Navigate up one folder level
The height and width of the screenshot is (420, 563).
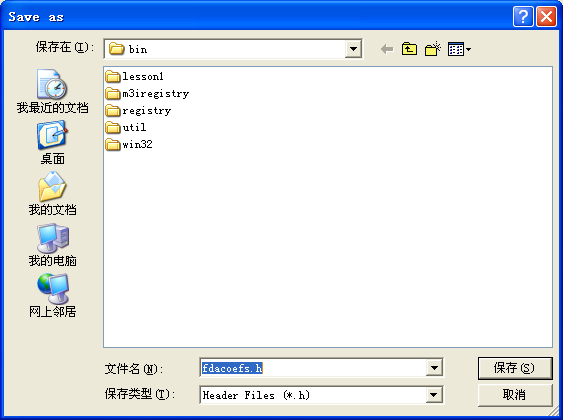[409, 49]
